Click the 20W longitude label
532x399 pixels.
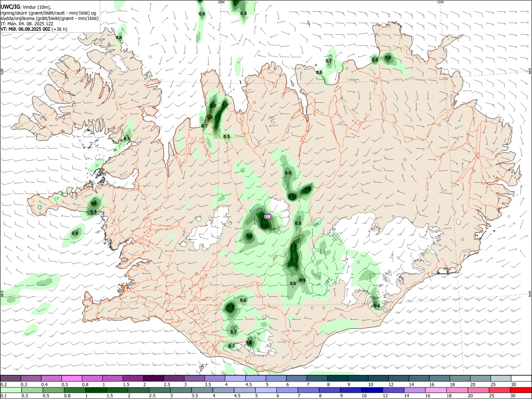tap(221, 2)
